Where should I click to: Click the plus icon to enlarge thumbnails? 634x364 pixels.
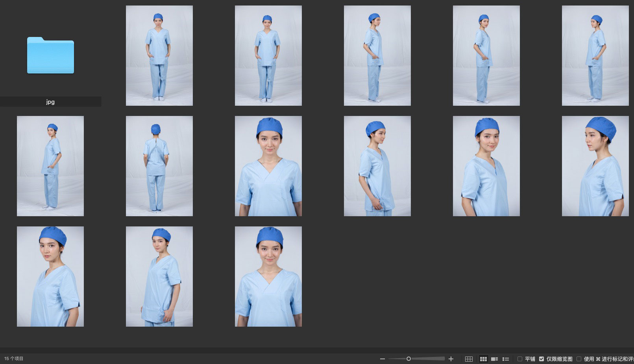click(451, 359)
